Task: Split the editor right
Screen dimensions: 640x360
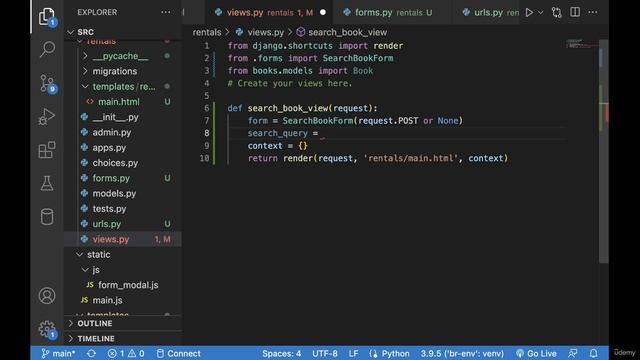Action: (575, 12)
